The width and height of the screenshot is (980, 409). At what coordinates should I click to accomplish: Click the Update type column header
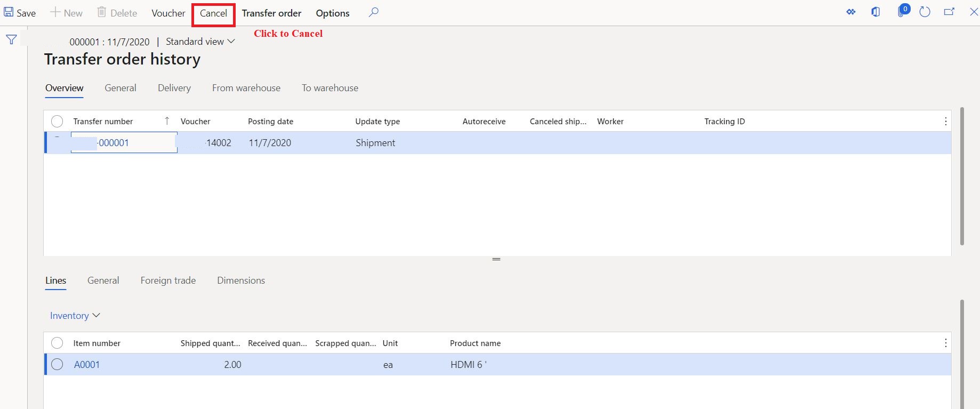click(x=377, y=122)
